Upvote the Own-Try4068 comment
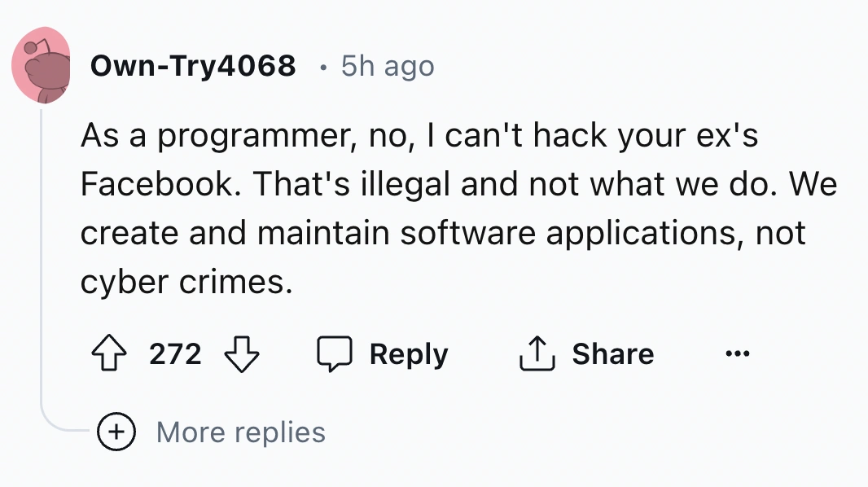The height and width of the screenshot is (487, 868). pos(108,353)
